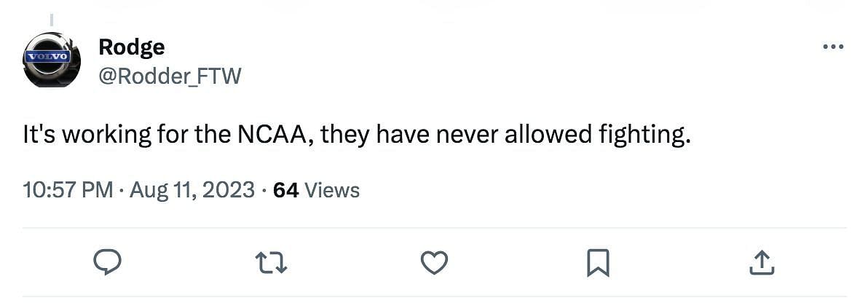Share the tweet using the upload arrow icon
The width and height of the screenshot is (868, 303).
click(760, 262)
